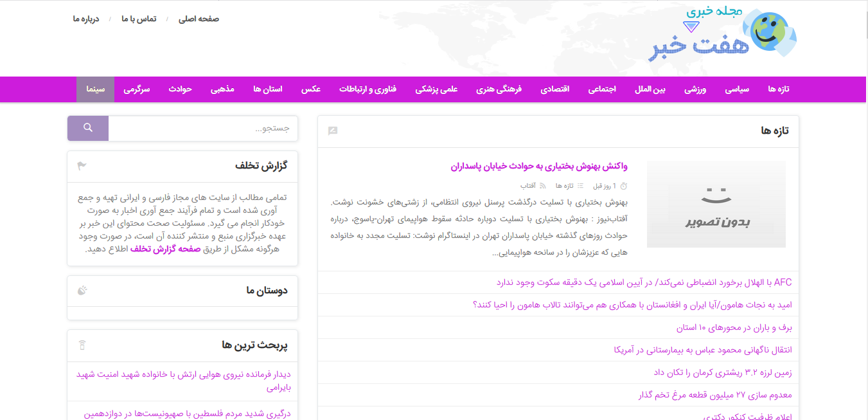Click the پربحث ترین ها widget heading
The height and width of the screenshot is (420, 868).
[255, 345]
